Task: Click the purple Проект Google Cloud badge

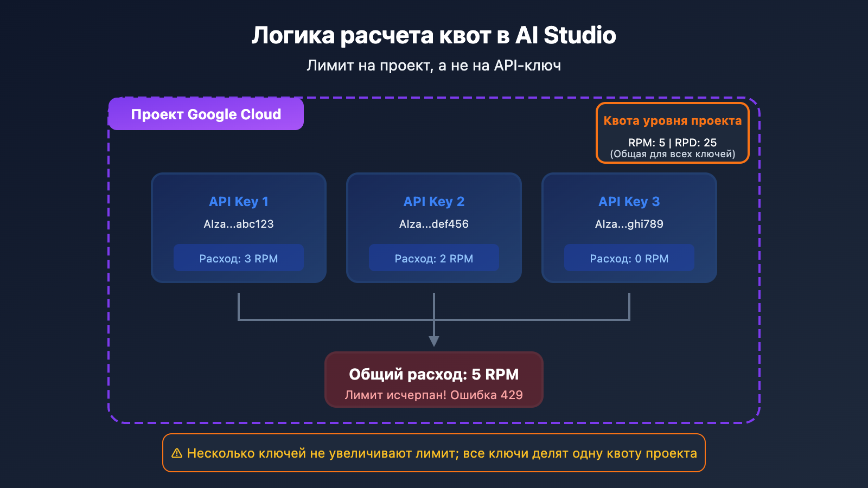Action: click(206, 114)
